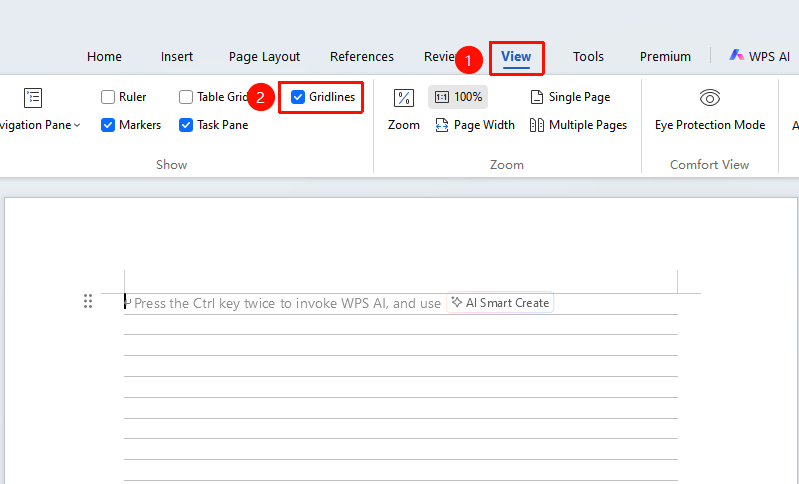The image size is (799, 484).
Task: Open the Page Layout tab
Action: tap(264, 57)
